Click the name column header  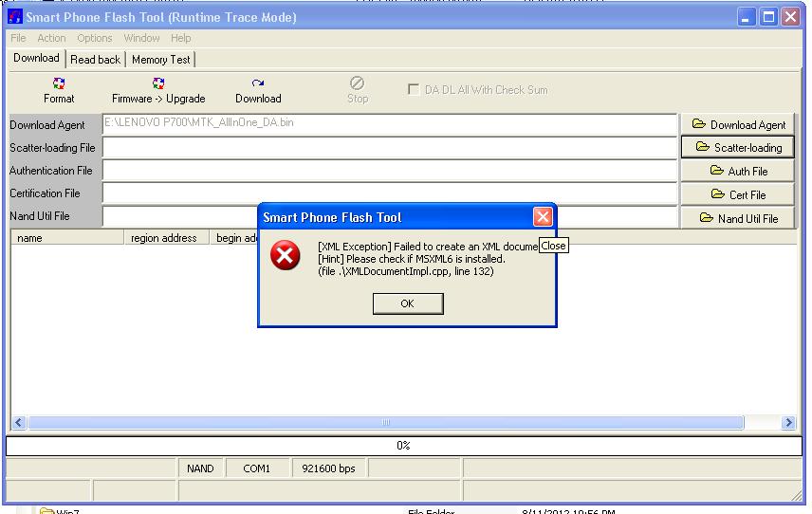(x=67, y=238)
